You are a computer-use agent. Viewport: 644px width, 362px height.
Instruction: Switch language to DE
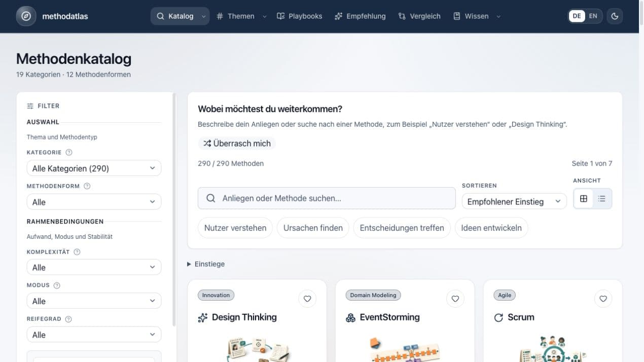tap(577, 16)
